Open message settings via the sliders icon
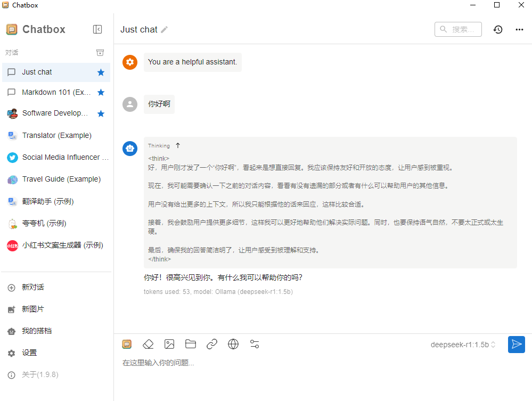532x401 pixels. 255,344
